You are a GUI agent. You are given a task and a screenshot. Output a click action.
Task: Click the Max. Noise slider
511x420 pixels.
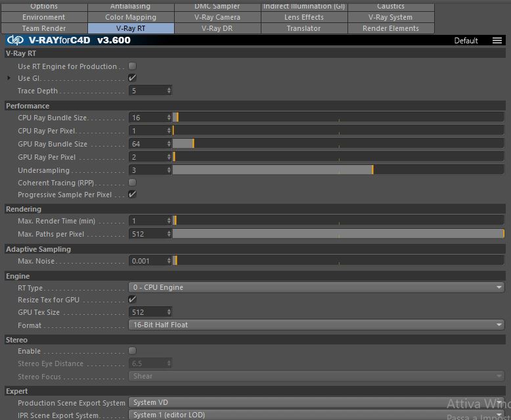pyautogui.click(x=338, y=260)
